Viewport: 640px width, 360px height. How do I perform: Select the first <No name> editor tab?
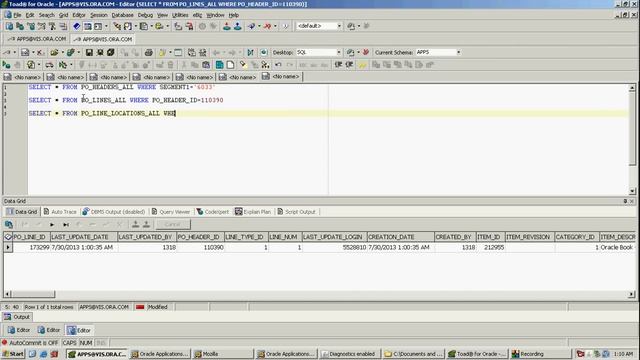(x=23, y=77)
